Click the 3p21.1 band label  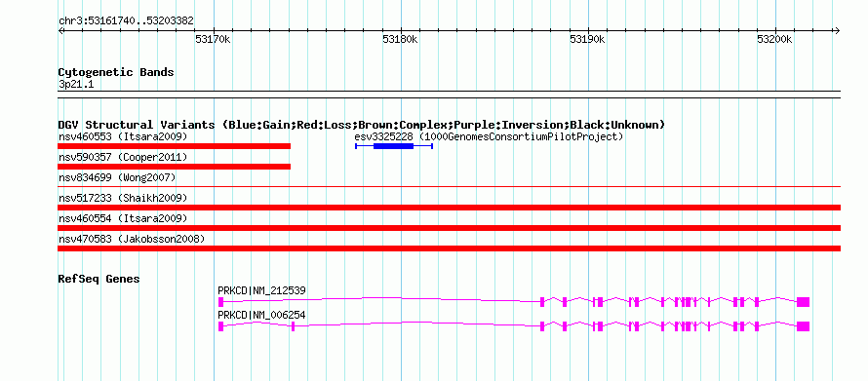coord(76,84)
